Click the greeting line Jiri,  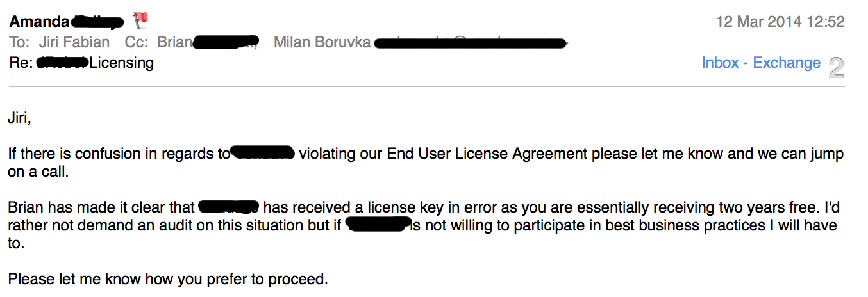point(19,118)
